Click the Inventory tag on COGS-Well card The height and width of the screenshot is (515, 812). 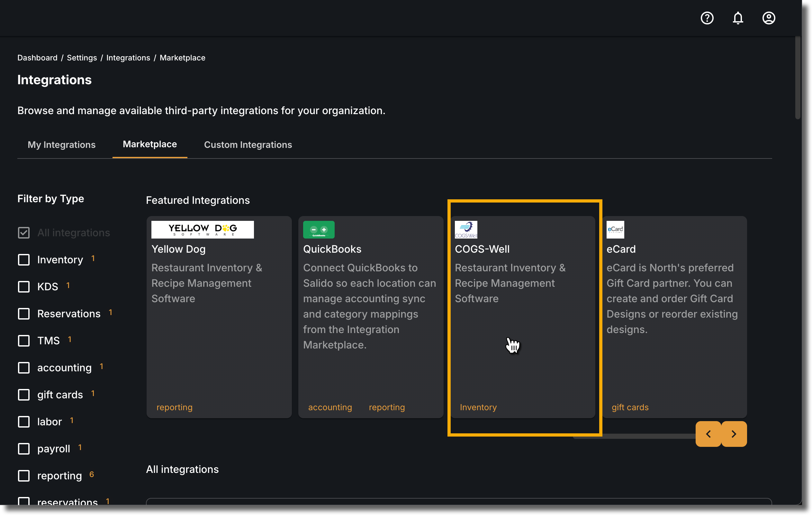[478, 407]
